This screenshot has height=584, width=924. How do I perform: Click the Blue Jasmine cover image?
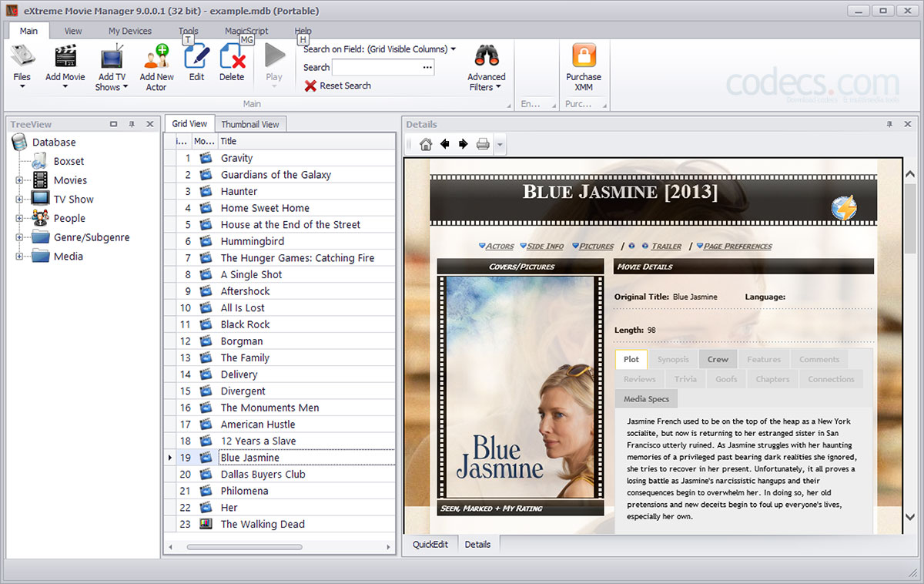coord(521,387)
